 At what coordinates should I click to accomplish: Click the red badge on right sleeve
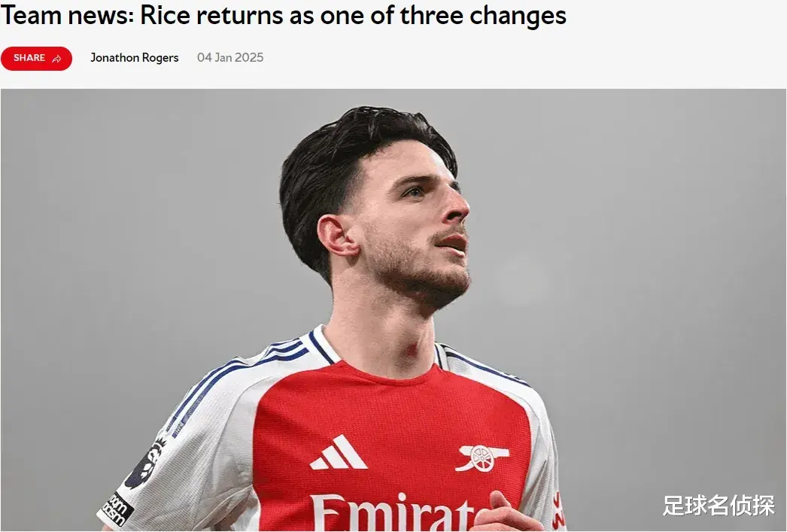557,509
